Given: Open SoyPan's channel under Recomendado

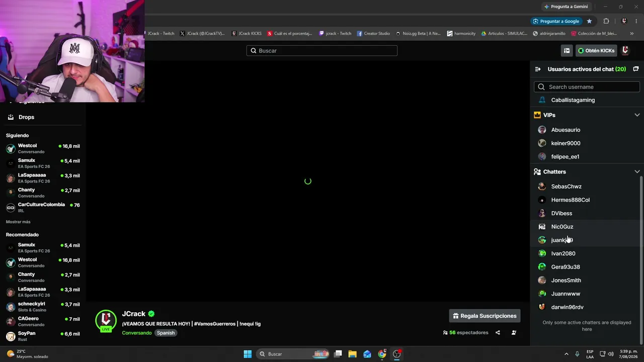Looking at the screenshot, I should [43, 336].
